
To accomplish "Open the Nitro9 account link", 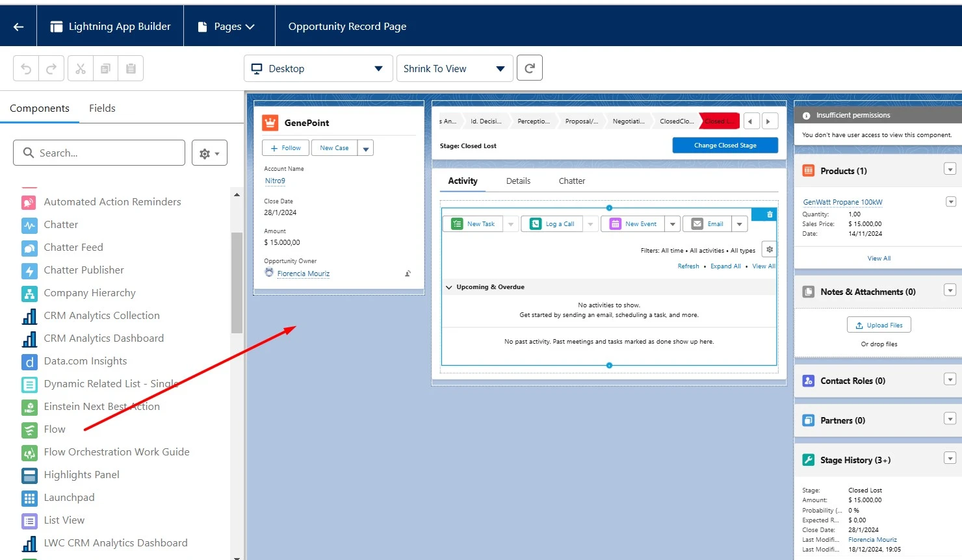I will click(x=275, y=181).
